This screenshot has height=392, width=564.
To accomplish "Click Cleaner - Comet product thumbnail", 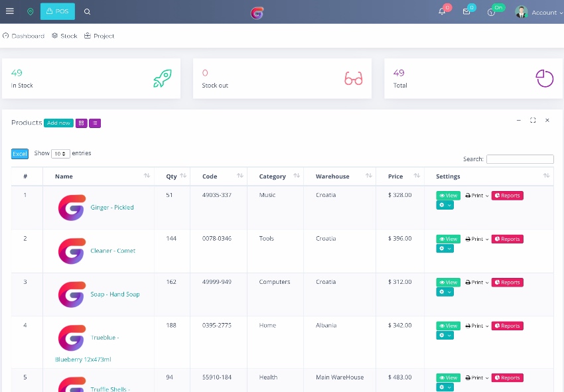I will (72, 251).
